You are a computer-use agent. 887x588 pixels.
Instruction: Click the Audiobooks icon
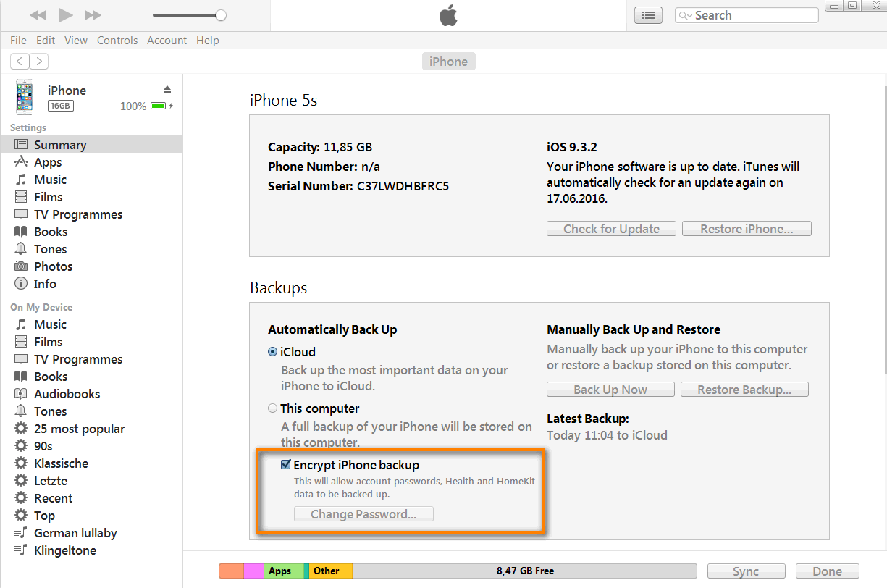coord(21,394)
